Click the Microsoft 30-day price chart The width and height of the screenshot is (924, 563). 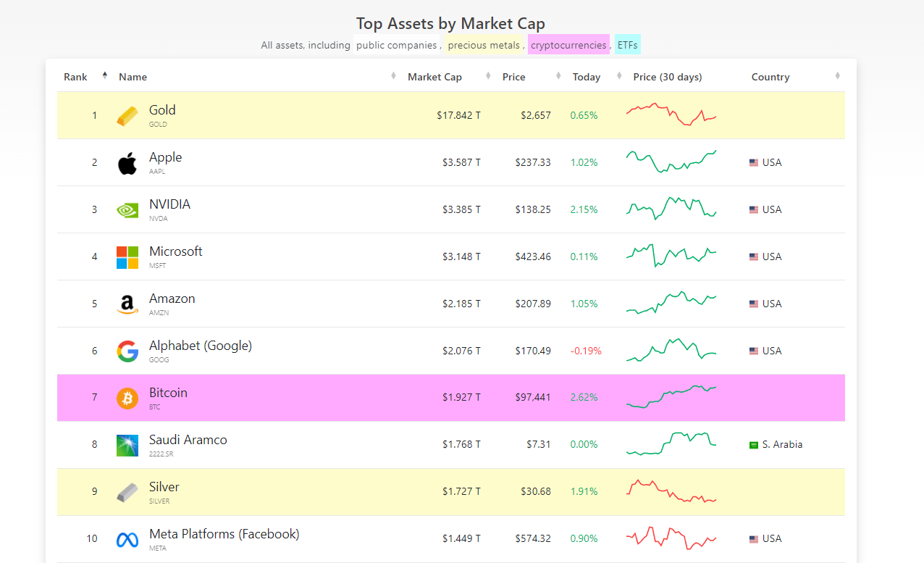[671, 256]
